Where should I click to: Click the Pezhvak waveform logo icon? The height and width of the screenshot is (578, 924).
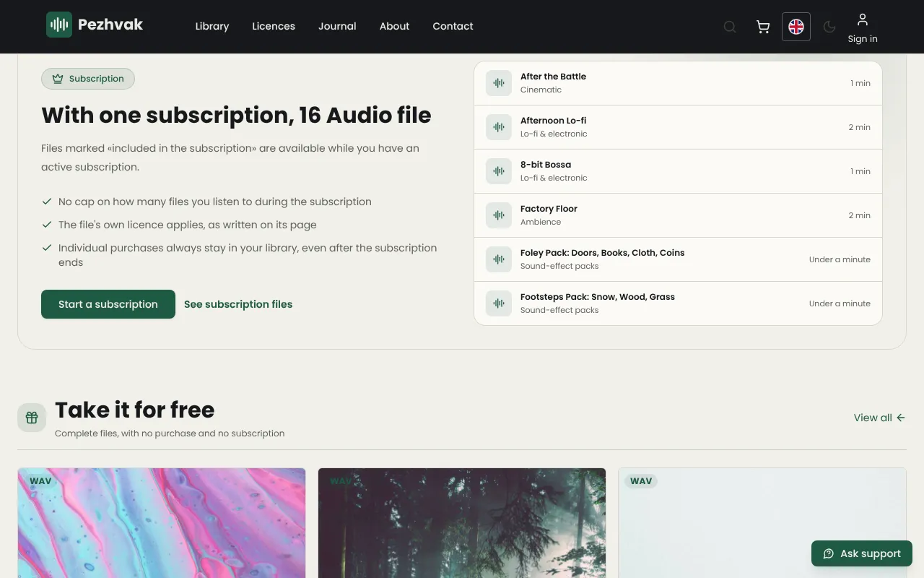(x=59, y=25)
